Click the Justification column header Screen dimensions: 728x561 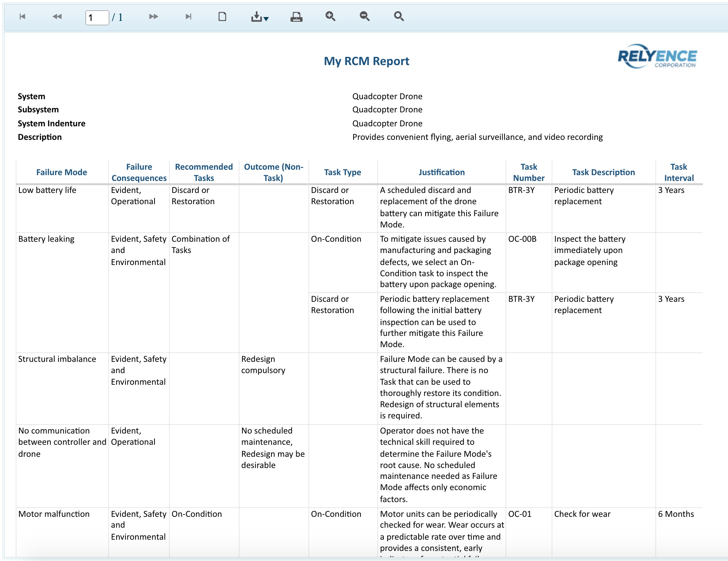click(441, 172)
